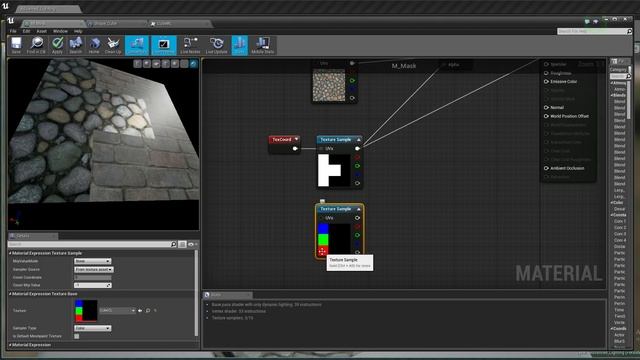The width and height of the screenshot is (640, 360).
Task: Click the Emissive Color input pin
Action: (x=546, y=82)
